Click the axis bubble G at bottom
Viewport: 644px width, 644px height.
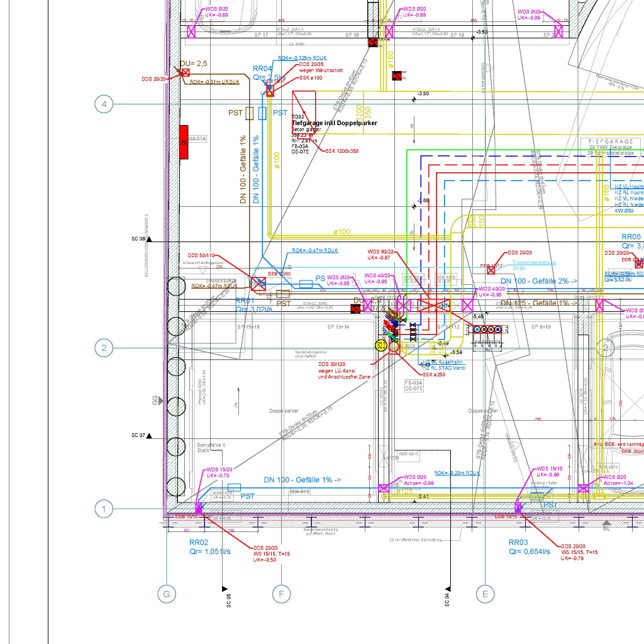click(167, 593)
